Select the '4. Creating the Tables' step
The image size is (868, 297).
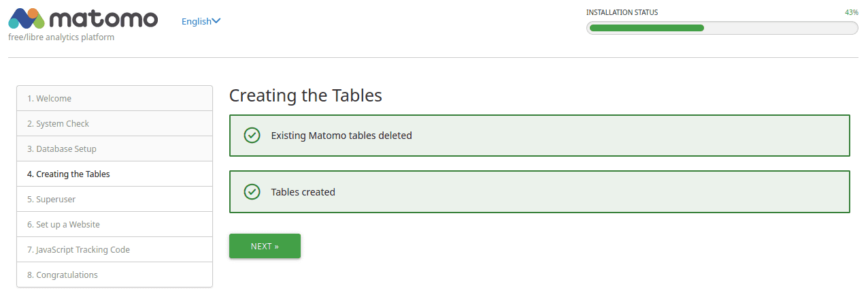(x=69, y=174)
